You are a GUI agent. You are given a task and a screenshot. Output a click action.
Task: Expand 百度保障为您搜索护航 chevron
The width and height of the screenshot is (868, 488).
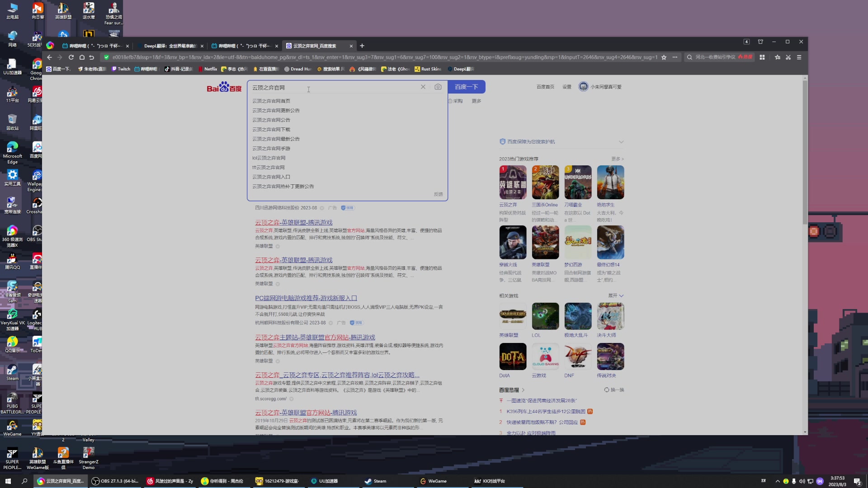click(x=621, y=142)
